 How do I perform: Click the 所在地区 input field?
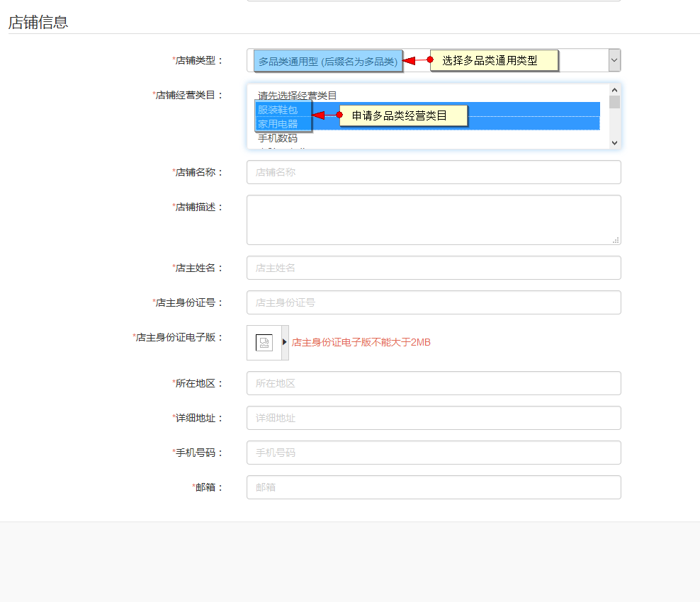434,383
